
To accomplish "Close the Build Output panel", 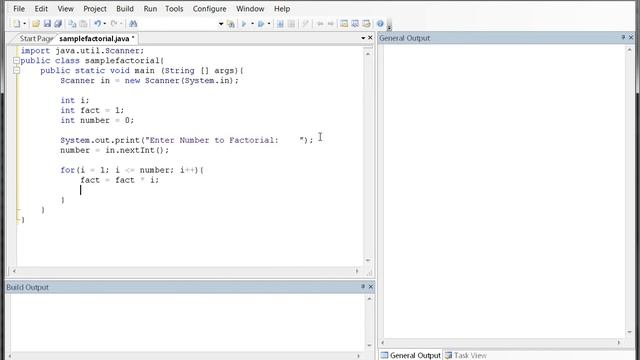I will tap(371, 287).
